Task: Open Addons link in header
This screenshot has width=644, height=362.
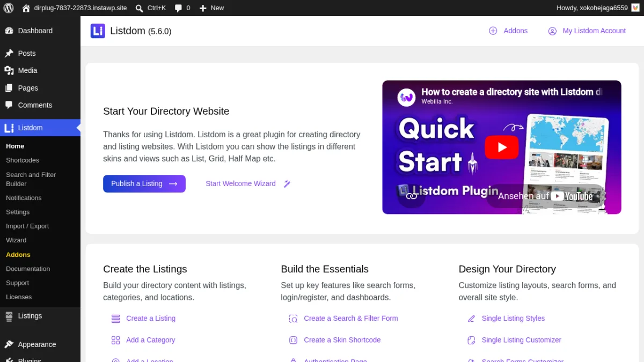Action: (x=515, y=31)
